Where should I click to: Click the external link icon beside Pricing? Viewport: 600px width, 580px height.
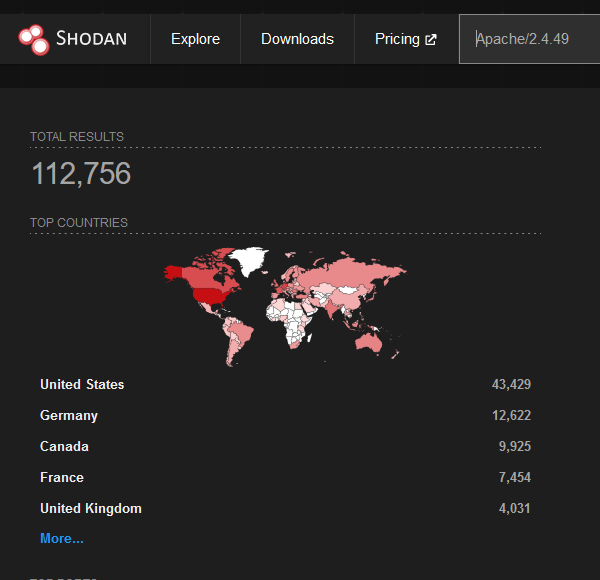431,40
